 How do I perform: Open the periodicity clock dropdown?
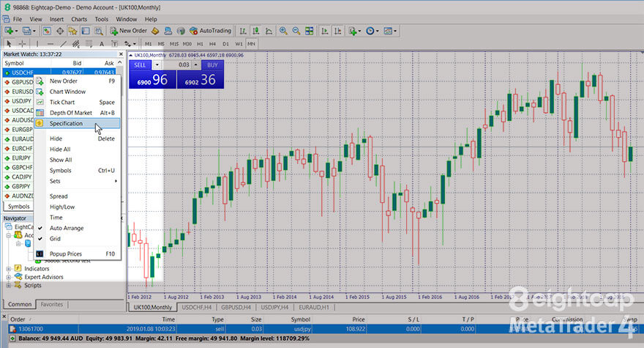click(x=372, y=31)
